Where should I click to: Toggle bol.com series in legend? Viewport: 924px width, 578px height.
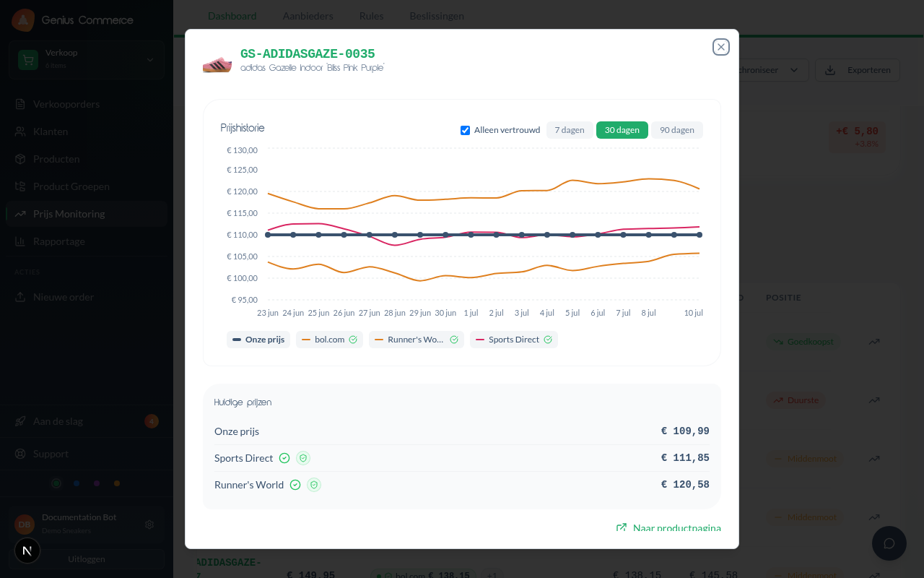click(329, 340)
